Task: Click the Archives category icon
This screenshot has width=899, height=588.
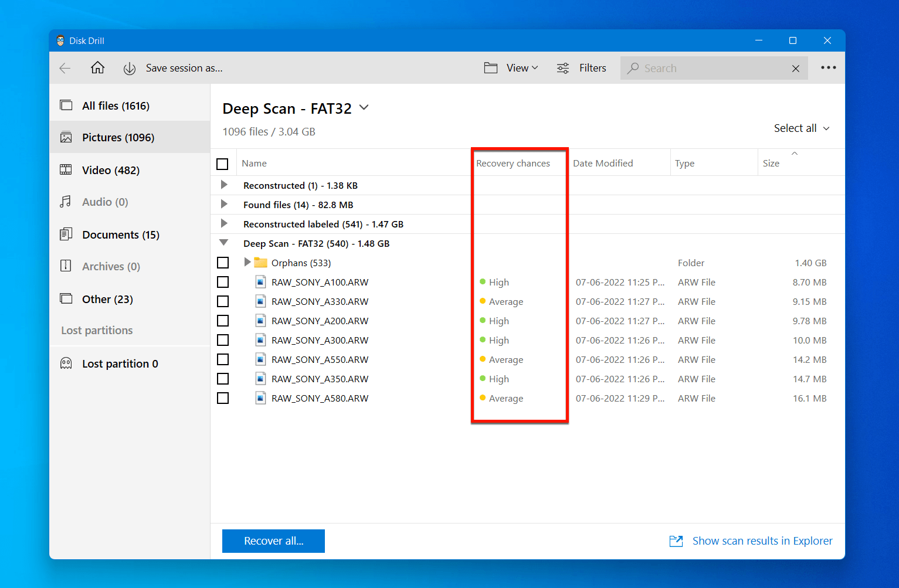Action: [66, 266]
